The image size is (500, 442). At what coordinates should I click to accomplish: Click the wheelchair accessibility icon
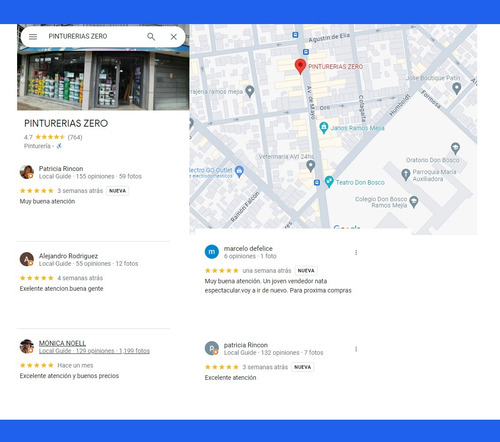tap(59, 146)
